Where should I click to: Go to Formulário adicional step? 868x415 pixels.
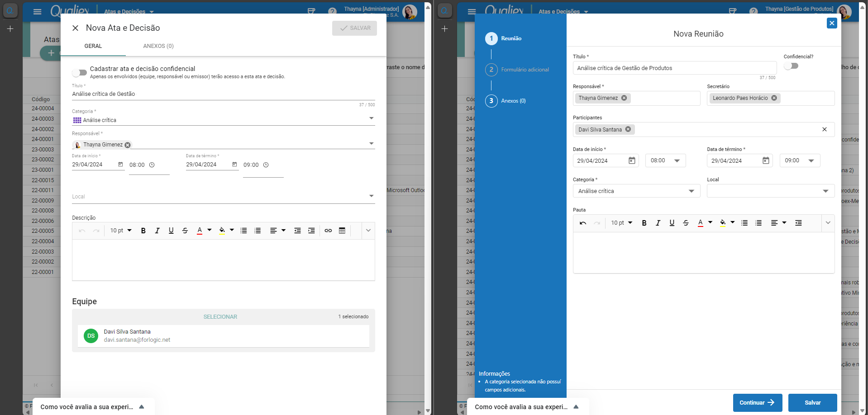coord(517,70)
